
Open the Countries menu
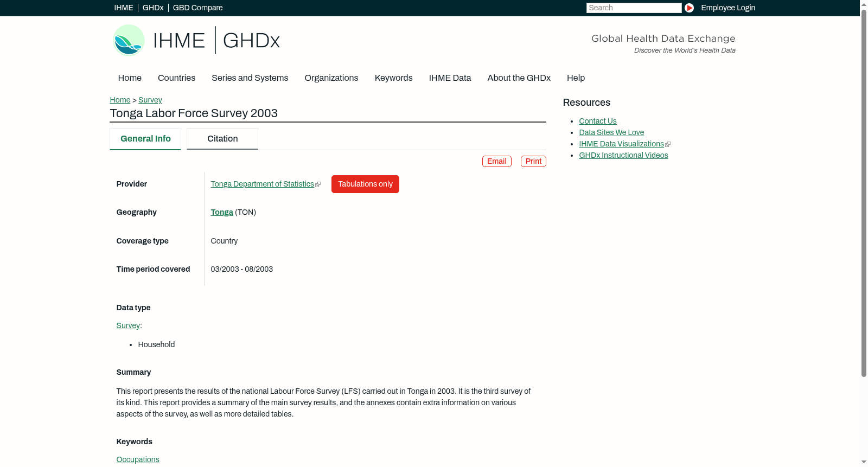pos(176,78)
